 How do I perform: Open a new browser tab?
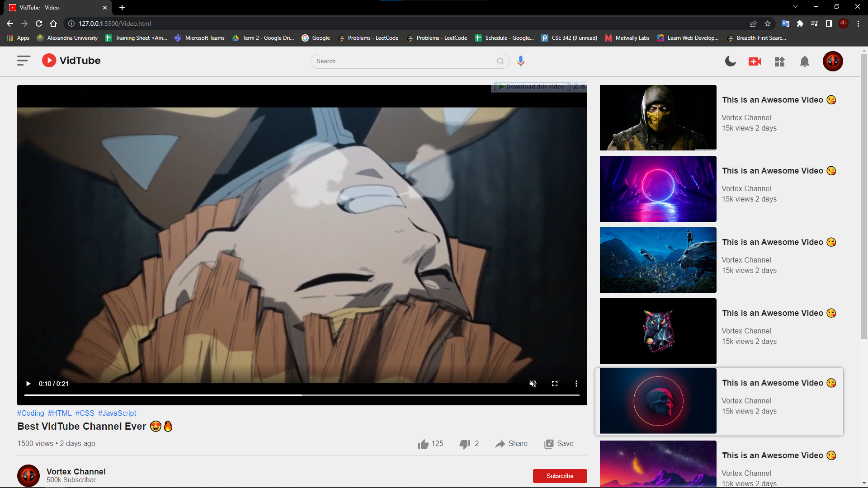click(x=122, y=8)
